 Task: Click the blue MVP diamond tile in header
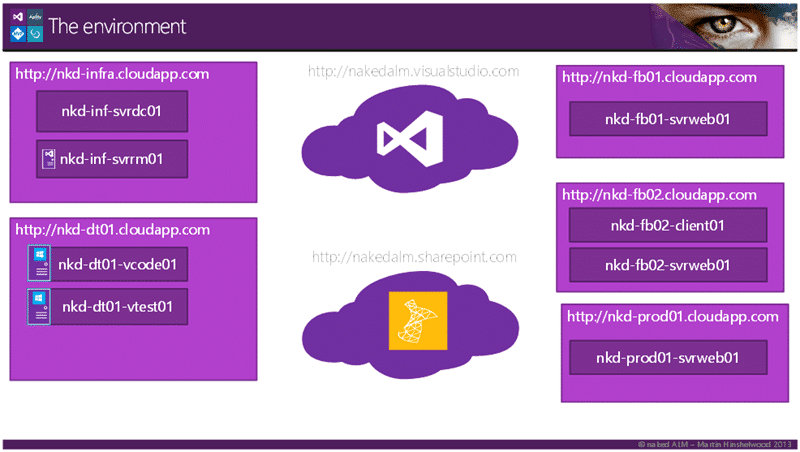(18, 34)
